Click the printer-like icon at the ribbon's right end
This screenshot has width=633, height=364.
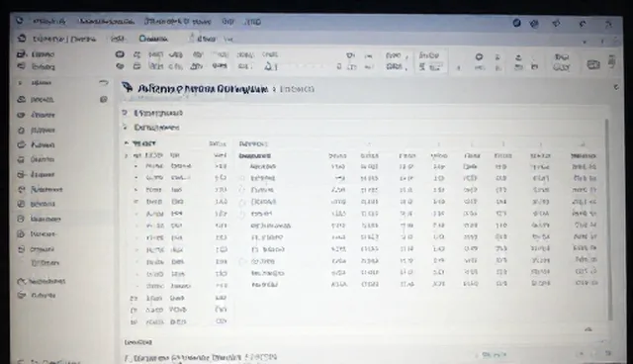coord(593,64)
